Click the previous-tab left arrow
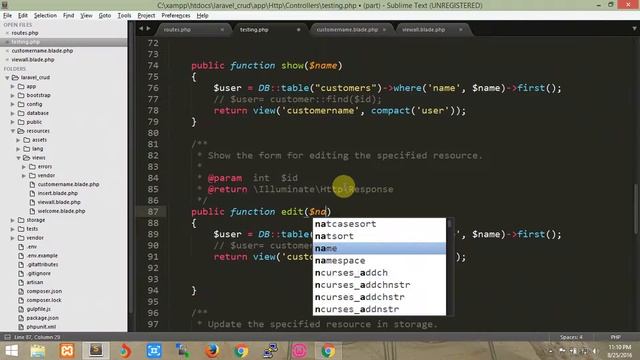Viewport: 640px width, 360px height. coord(141,29)
